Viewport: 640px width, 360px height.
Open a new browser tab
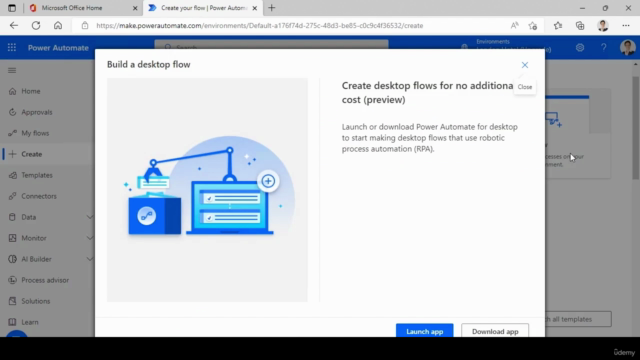(x=272, y=8)
